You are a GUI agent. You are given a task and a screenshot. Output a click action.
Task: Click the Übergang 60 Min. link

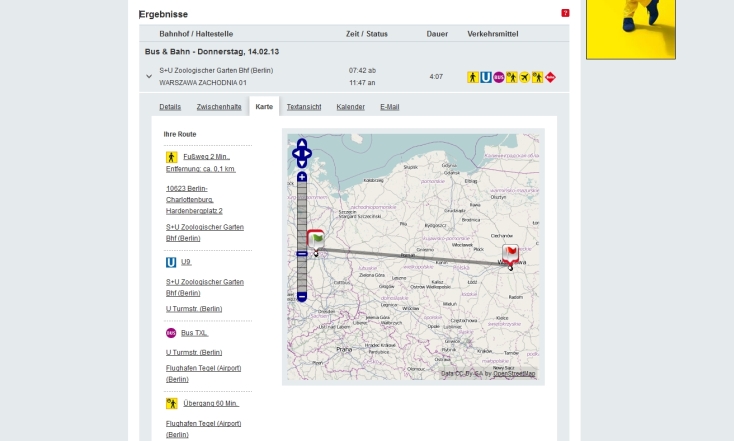(x=210, y=404)
